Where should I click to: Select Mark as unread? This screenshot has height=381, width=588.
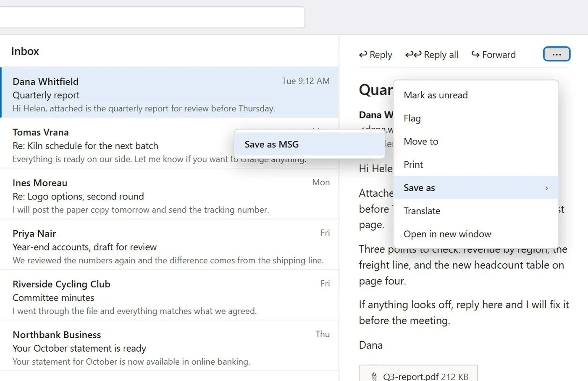pos(476,95)
